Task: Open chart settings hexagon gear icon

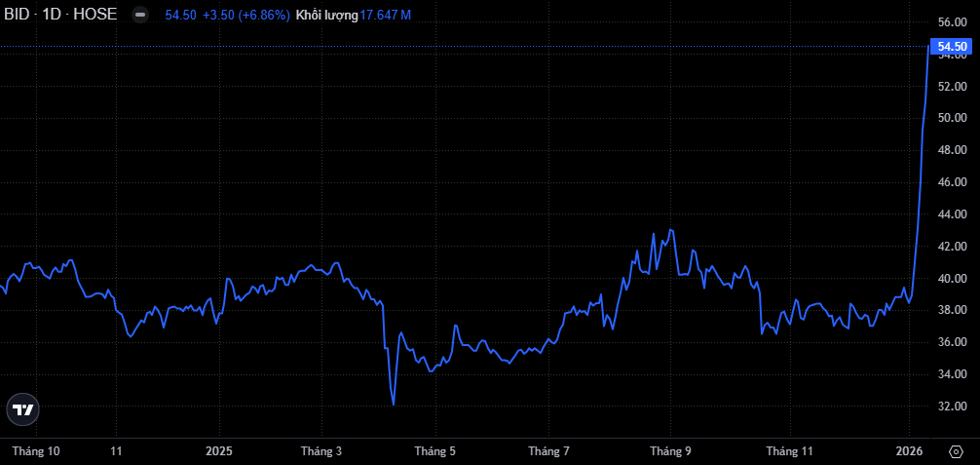Action: [x=955, y=451]
